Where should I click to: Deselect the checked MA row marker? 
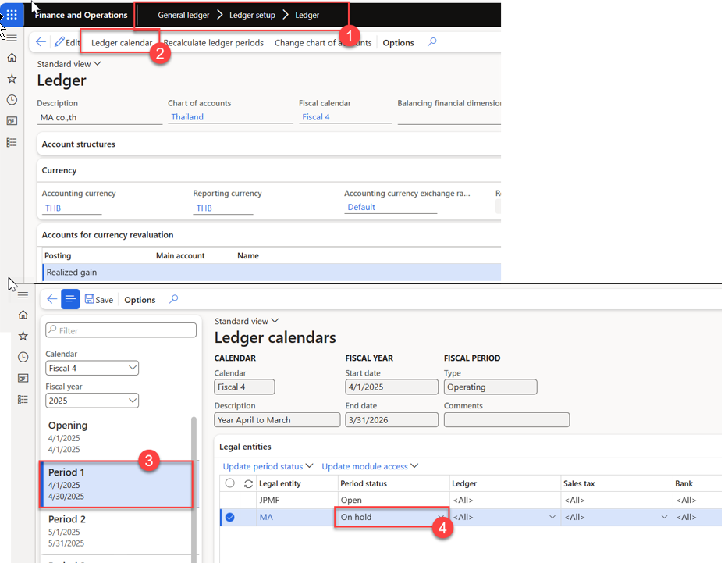[230, 517]
